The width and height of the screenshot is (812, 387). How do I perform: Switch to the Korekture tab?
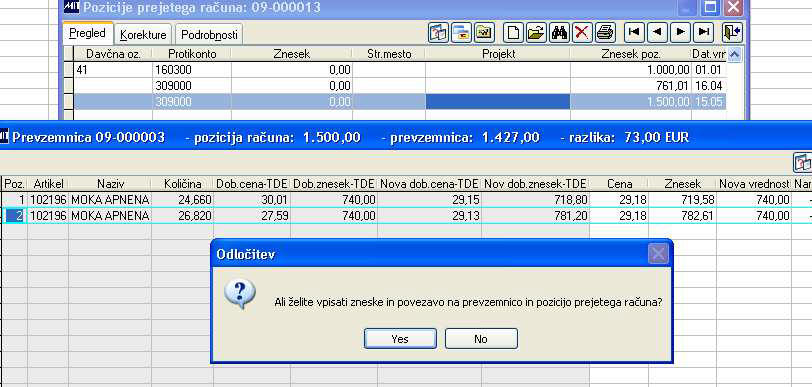point(143,35)
